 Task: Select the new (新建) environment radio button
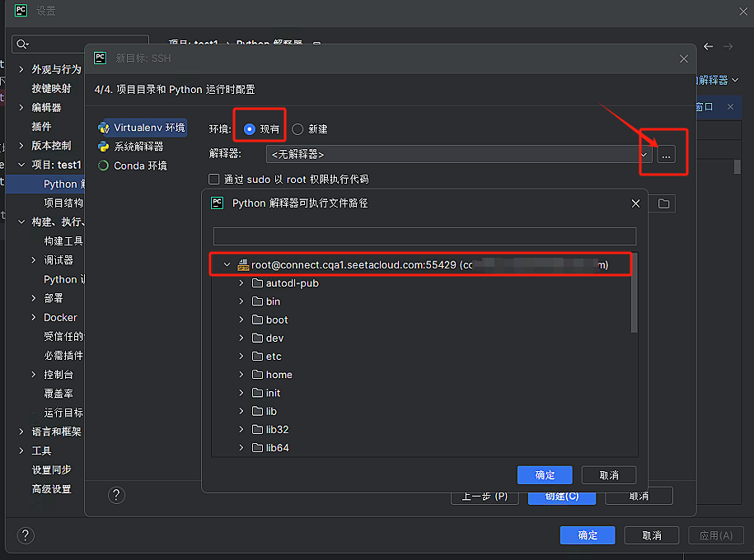point(297,128)
